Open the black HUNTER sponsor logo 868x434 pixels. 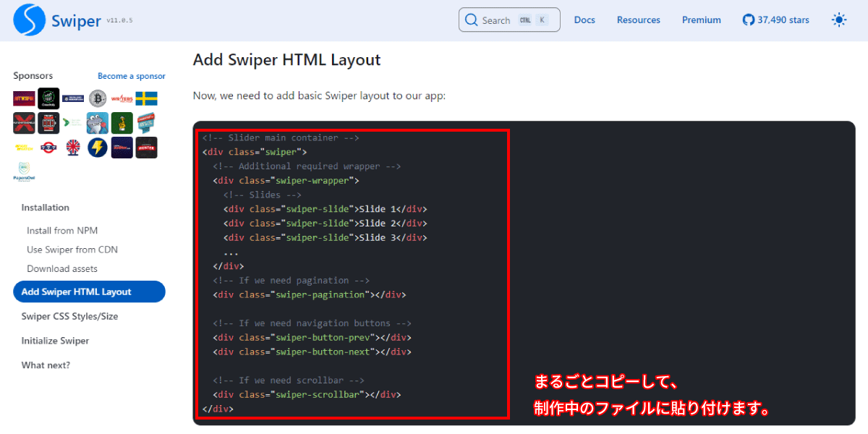147,148
